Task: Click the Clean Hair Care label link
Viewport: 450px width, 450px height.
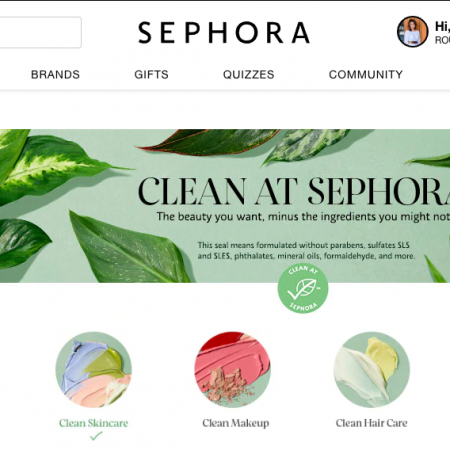Action: tap(371, 423)
